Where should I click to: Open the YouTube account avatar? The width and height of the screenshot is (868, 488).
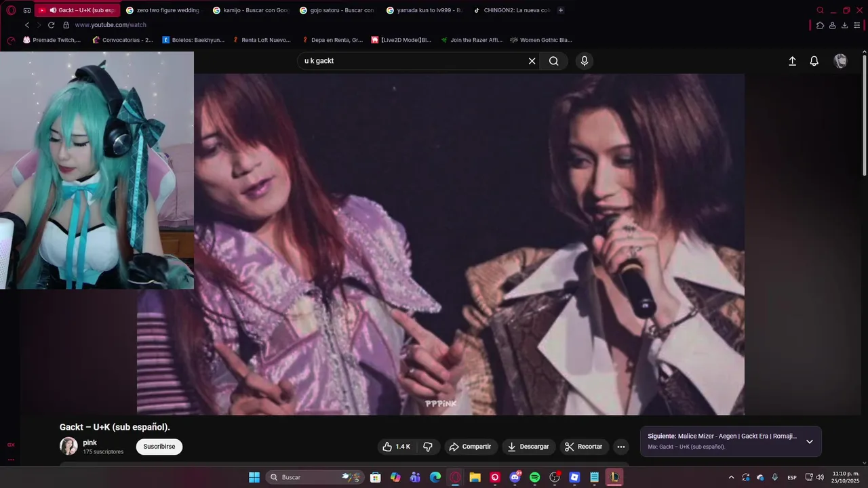pos(840,61)
